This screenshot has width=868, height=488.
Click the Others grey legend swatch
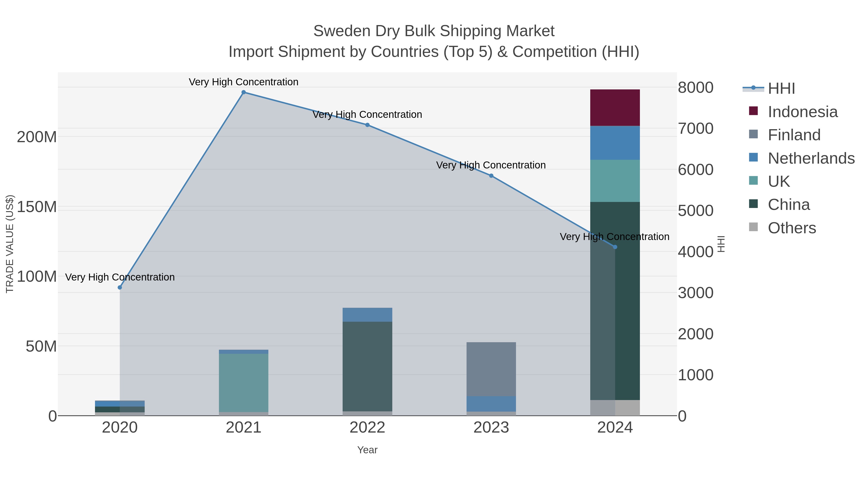coord(753,227)
